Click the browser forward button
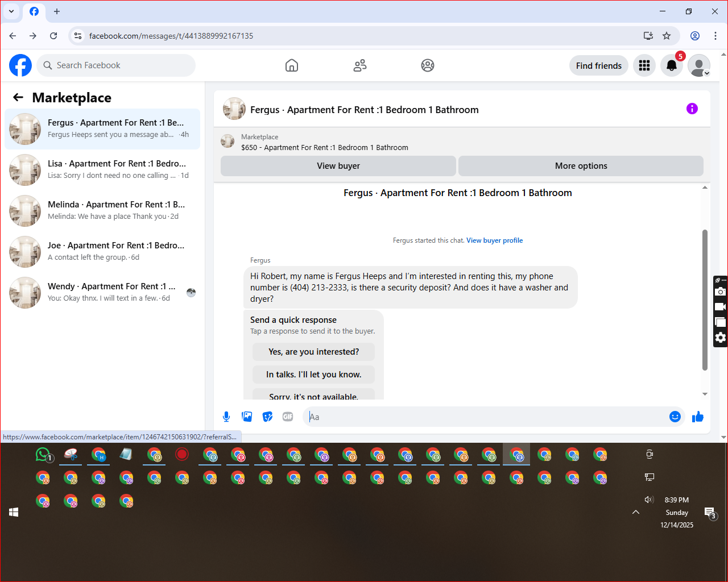Image resolution: width=728 pixels, height=582 pixels. 33,36
